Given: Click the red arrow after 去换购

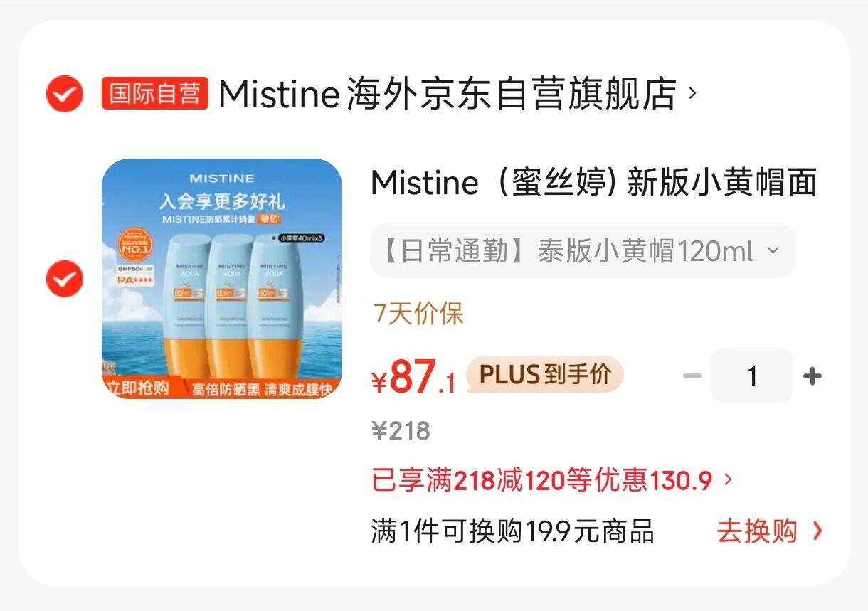Looking at the screenshot, I should tap(817, 531).
